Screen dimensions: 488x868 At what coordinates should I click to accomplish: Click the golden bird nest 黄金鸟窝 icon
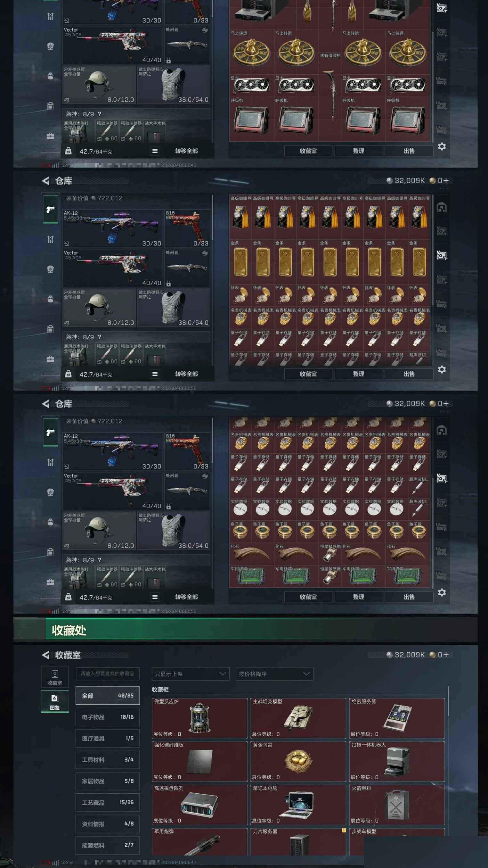tap(298, 761)
